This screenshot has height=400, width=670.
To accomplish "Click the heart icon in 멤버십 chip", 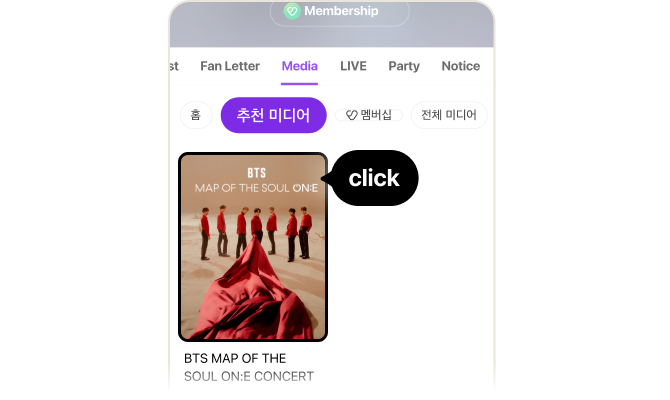I will coord(351,115).
